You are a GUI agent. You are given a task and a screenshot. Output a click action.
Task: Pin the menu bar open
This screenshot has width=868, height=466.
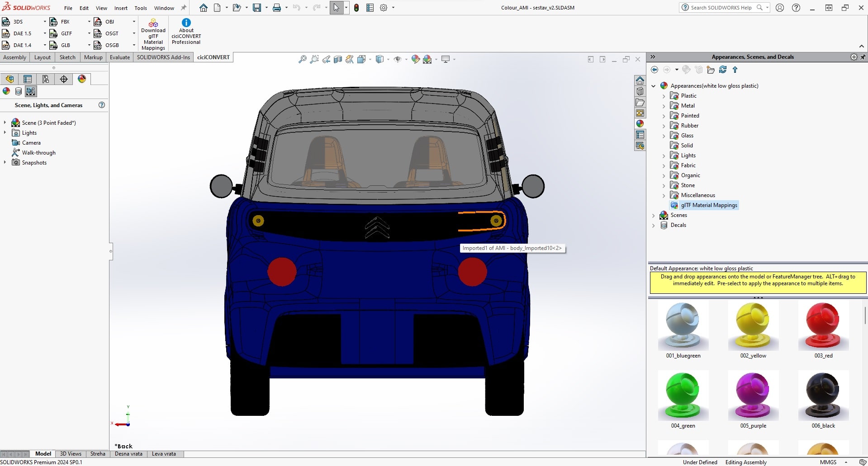[184, 8]
